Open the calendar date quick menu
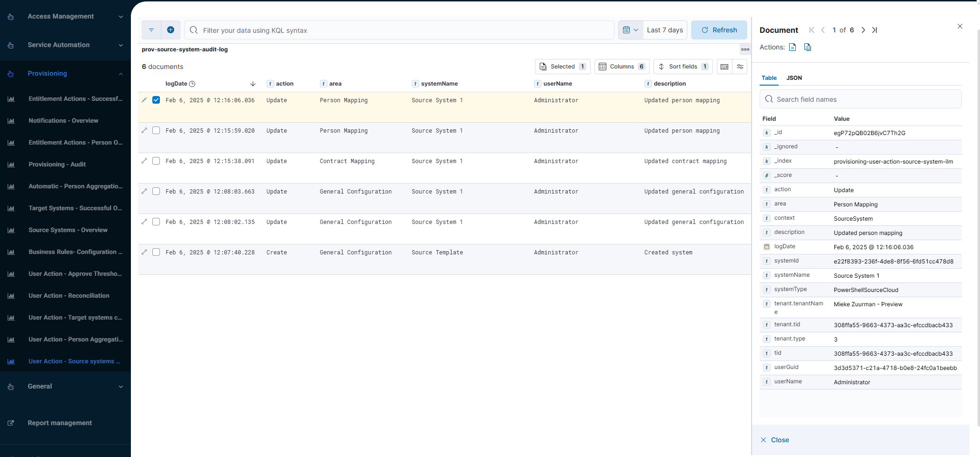The image size is (980, 457). [631, 30]
